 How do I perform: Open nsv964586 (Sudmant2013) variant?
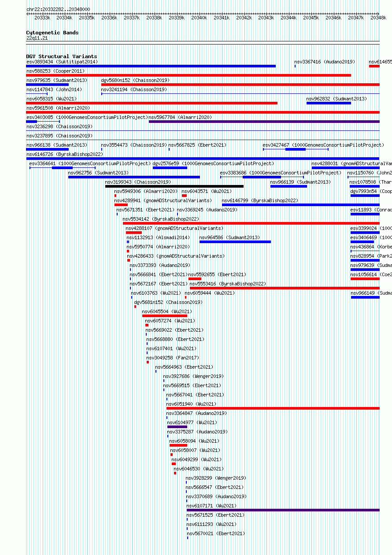click(229, 238)
